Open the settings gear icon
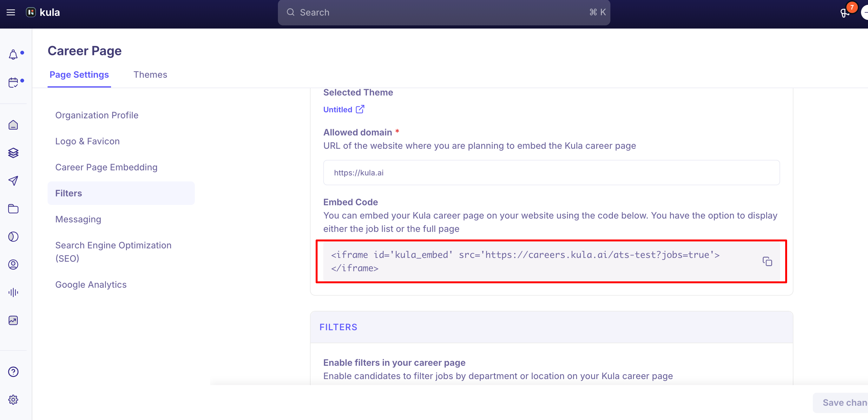 pos(13,400)
